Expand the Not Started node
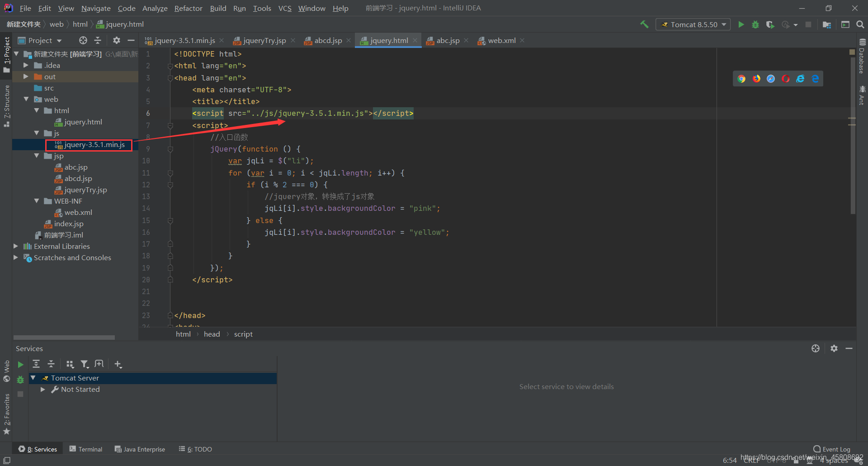Screen dimensions: 868x466 pos(42,389)
